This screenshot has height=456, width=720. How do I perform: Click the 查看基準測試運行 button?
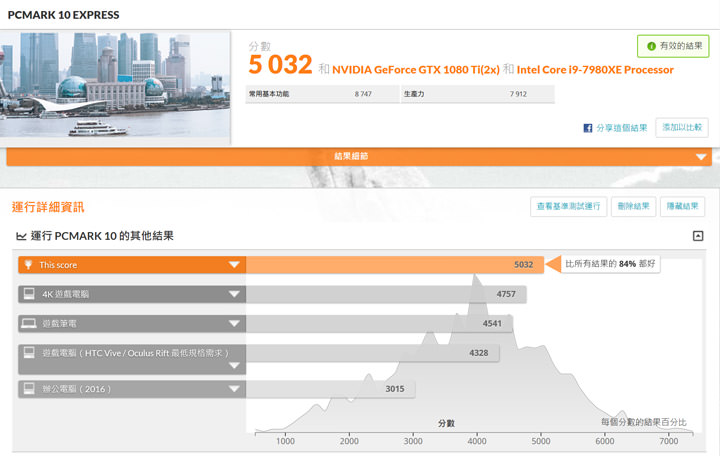pyautogui.click(x=569, y=206)
